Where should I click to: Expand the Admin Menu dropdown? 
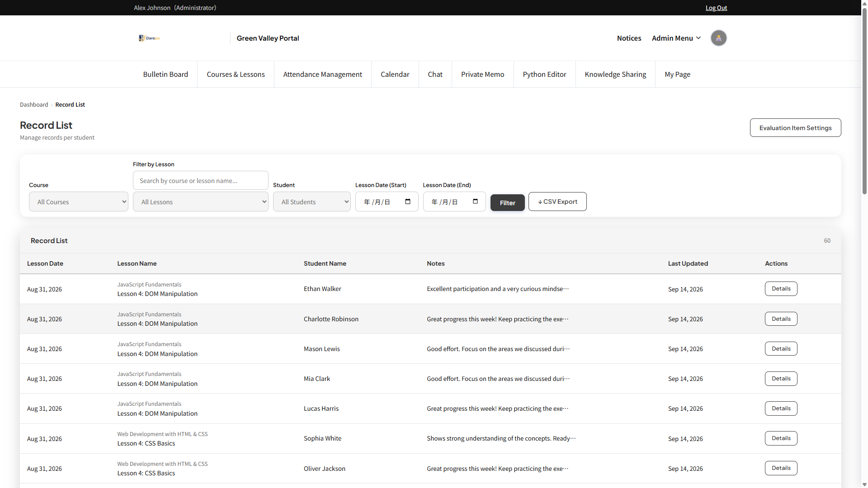(676, 38)
